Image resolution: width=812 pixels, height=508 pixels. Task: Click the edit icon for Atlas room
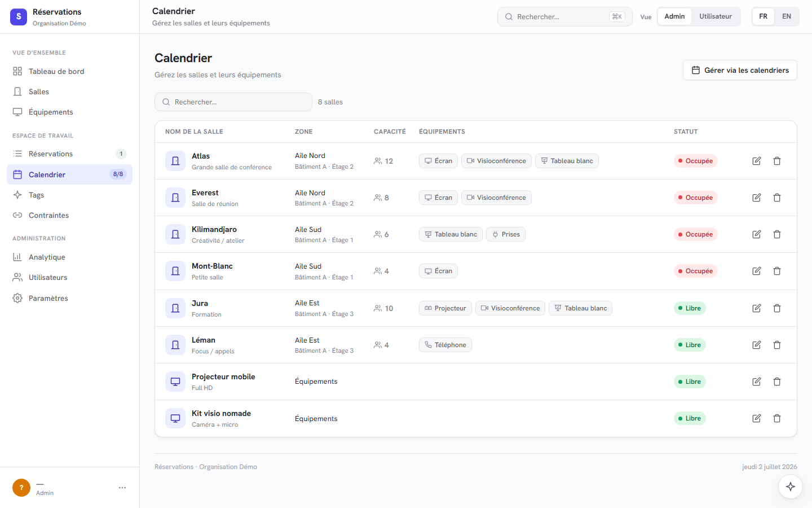tap(757, 161)
